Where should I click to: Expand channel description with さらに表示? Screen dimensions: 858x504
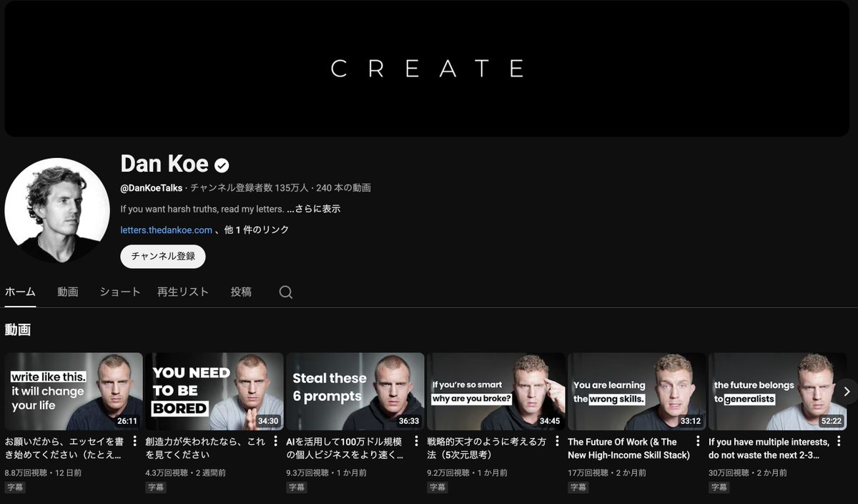pyautogui.click(x=314, y=209)
